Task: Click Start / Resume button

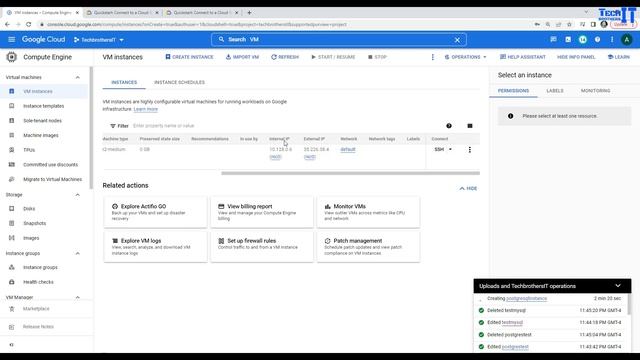Action: 333,57
